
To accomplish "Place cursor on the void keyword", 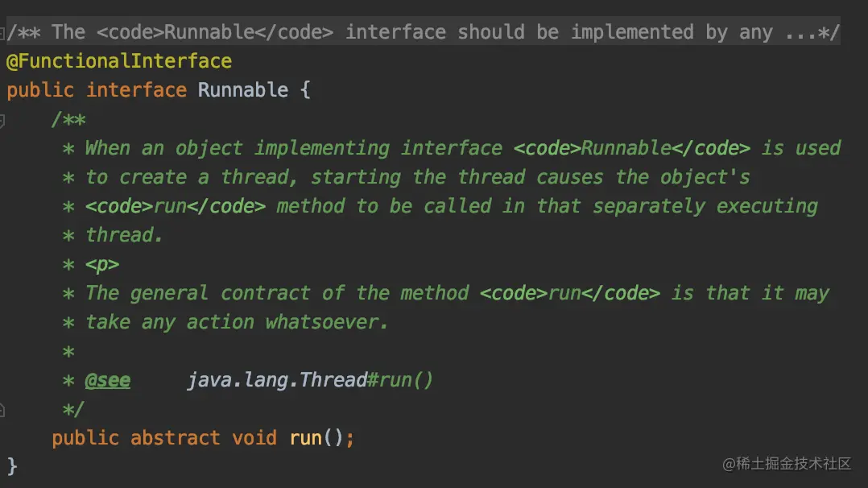I will coord(254,438).
